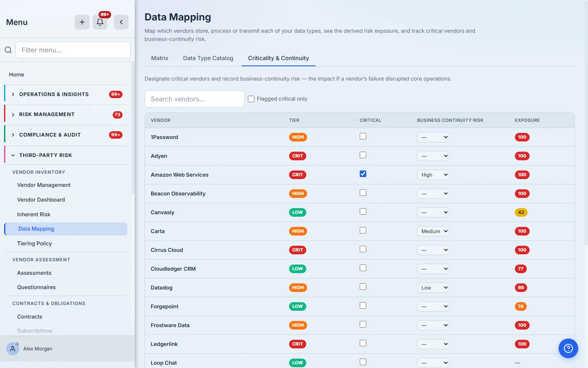Image resolution: width=588 pixels, height=368 pixels.
Task: Select Criticality & Continuity tab
Action: [278, 58]
